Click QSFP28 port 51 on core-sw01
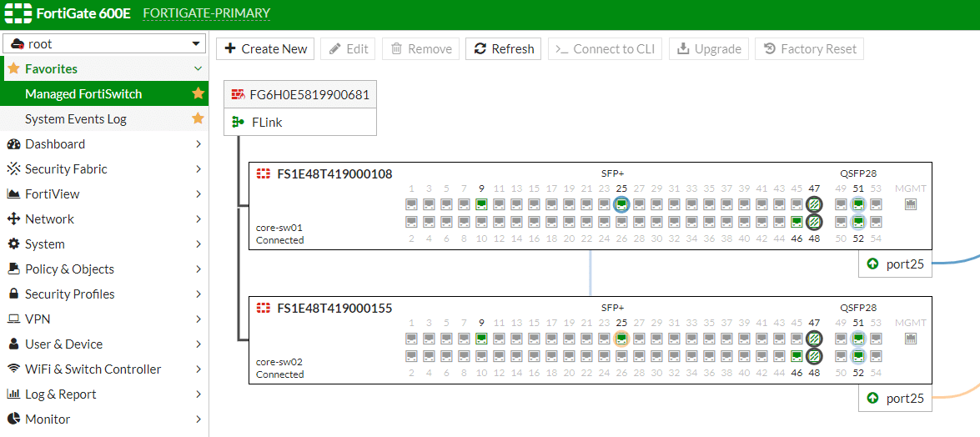 [x=859, y=203]
